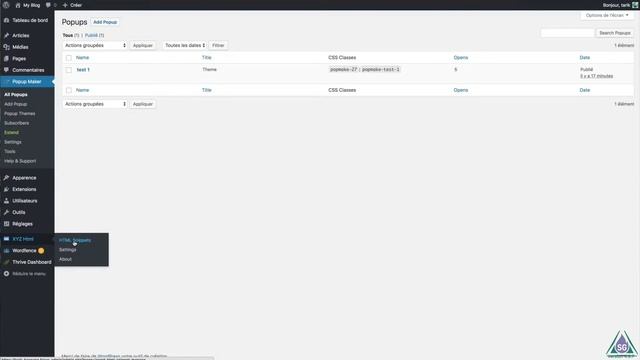Sort by Date in table footer
Screen dimensions: 640x360
point(584,90)
